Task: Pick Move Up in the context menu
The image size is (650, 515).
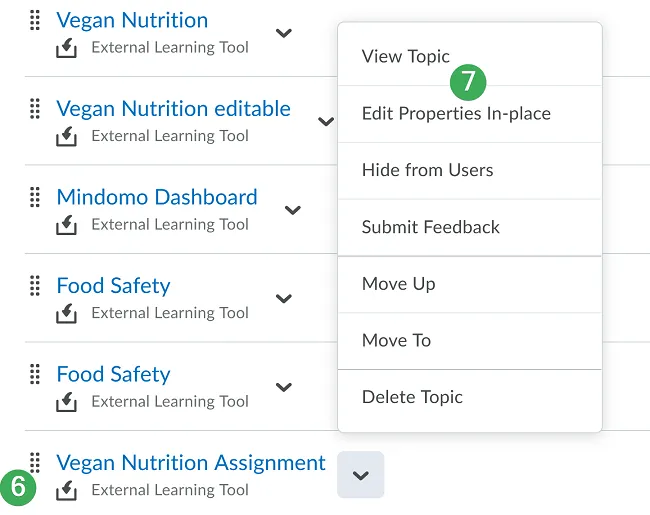Action: point(398,284)
